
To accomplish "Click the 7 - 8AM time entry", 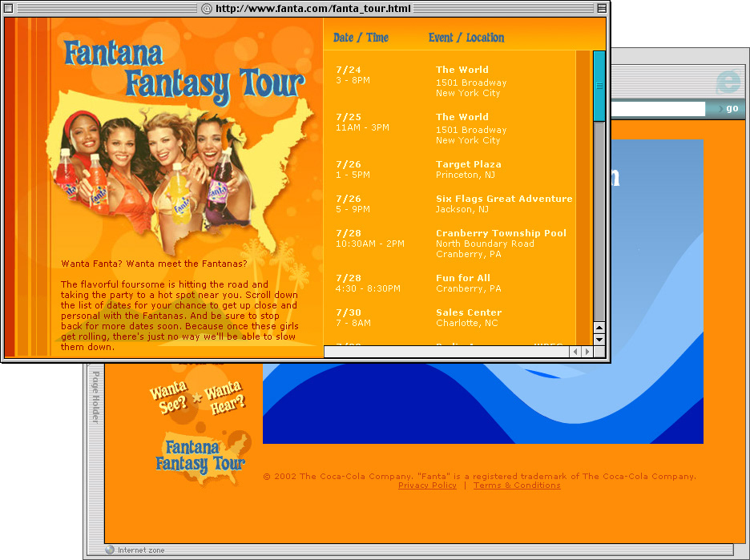I will point(353,324).
